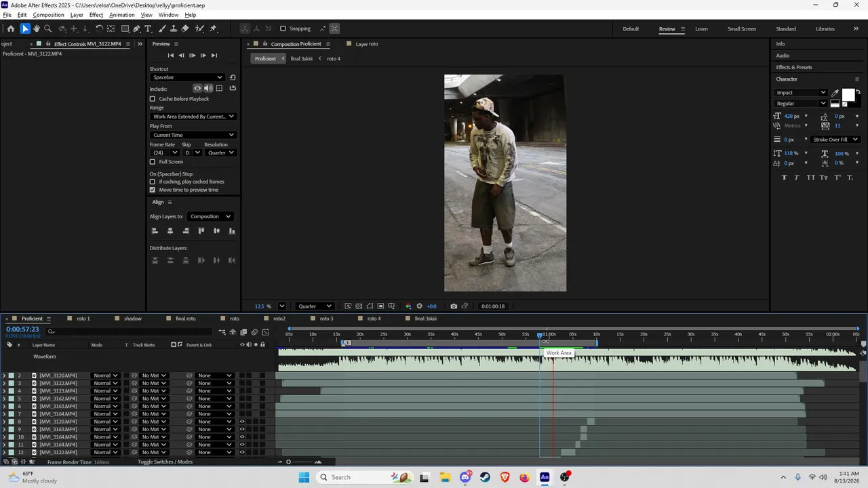Select the Eraser tool
Image resolution: width=868 pixels, height=488 pixels.
click(x=186, y=28)
